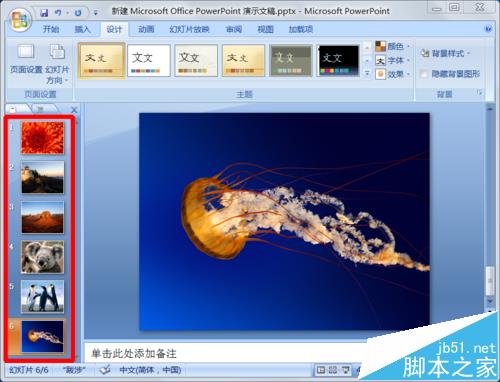Select slide 1 with the red flower
This screenshot has height=382, width=500.
pos(42,138)
